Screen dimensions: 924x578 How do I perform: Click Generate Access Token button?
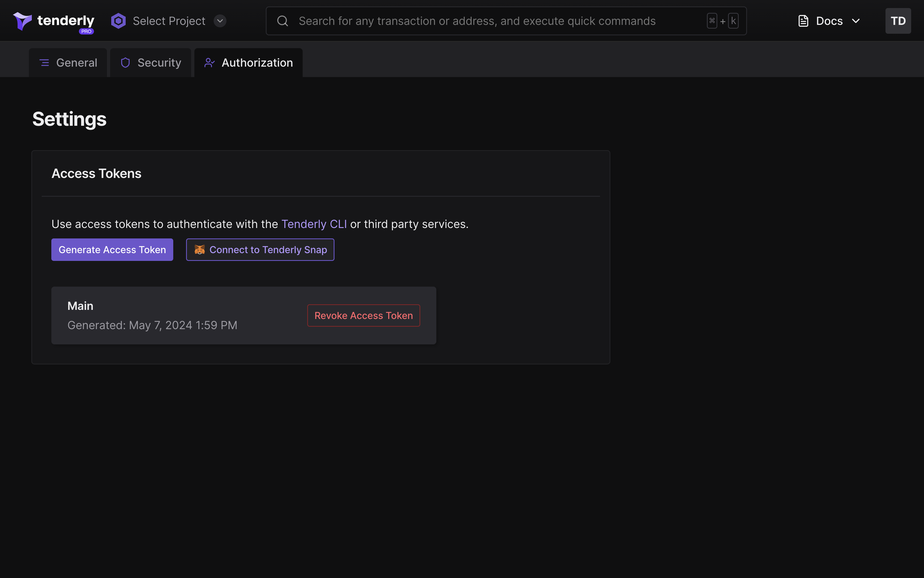(112, 250)
